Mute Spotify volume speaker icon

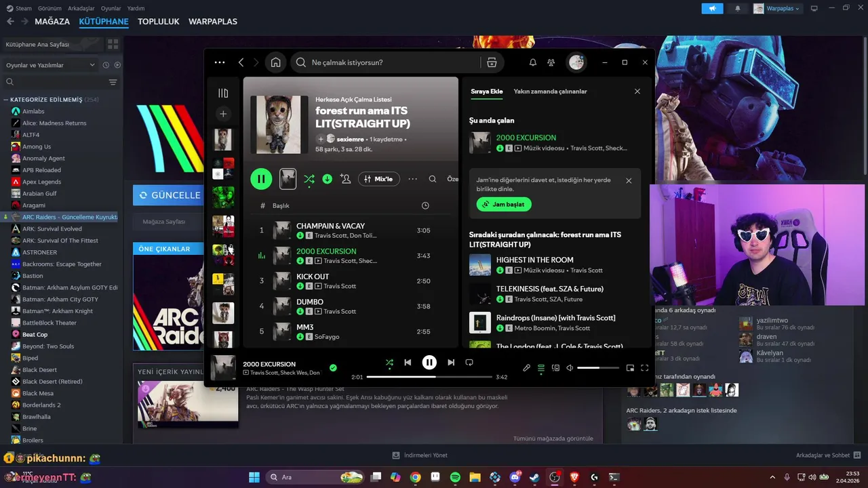pos(570,368)
